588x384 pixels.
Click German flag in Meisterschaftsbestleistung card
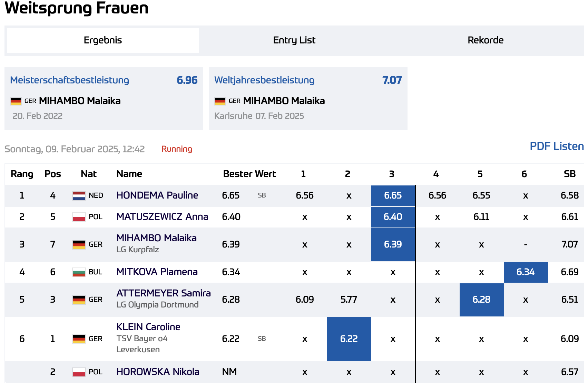point(16,101)
